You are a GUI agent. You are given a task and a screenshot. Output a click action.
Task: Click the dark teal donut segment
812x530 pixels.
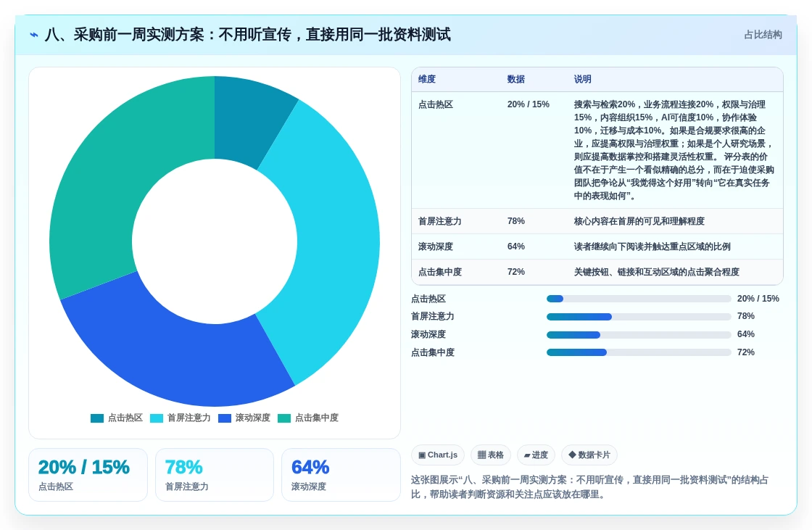coord(246,122)
